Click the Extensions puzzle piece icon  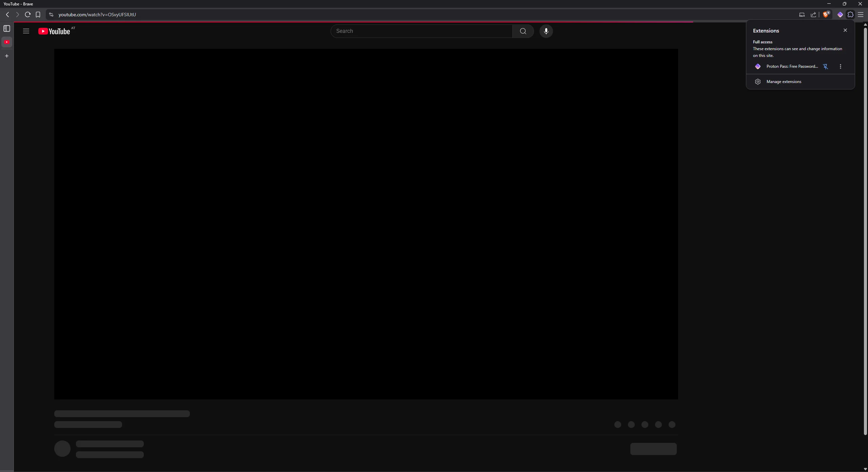point(850,15)
